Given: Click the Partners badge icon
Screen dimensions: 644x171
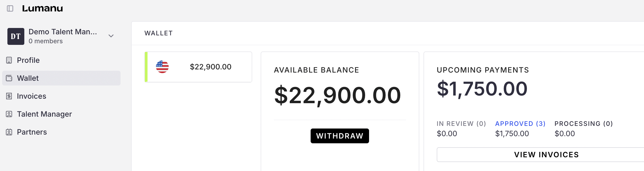Looking at the screenshot, I should (x=9, y=132).
